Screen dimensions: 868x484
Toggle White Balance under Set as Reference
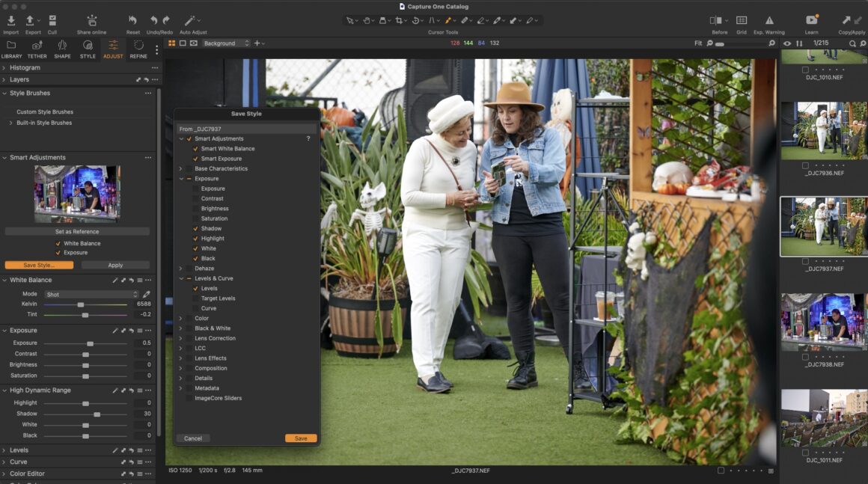[x=58, y=243]
